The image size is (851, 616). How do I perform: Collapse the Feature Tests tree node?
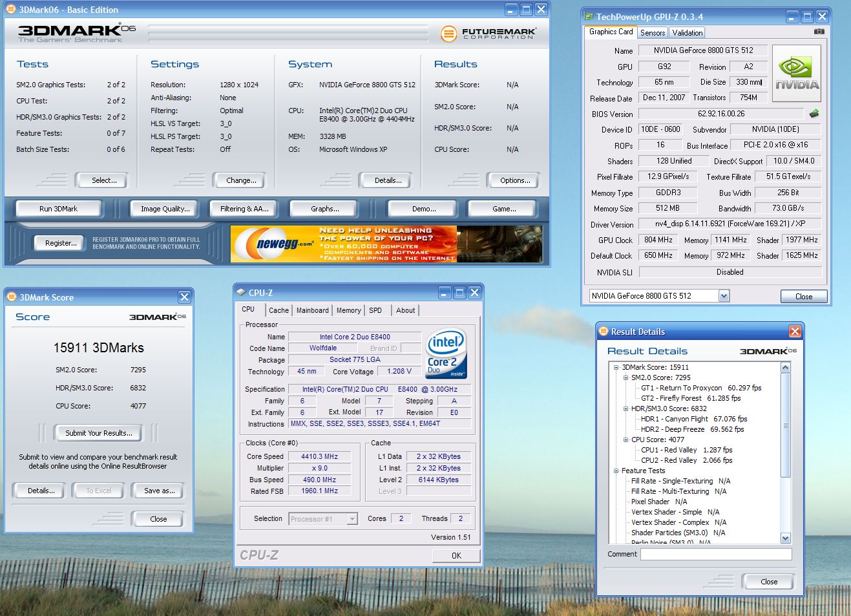[616, 471]
